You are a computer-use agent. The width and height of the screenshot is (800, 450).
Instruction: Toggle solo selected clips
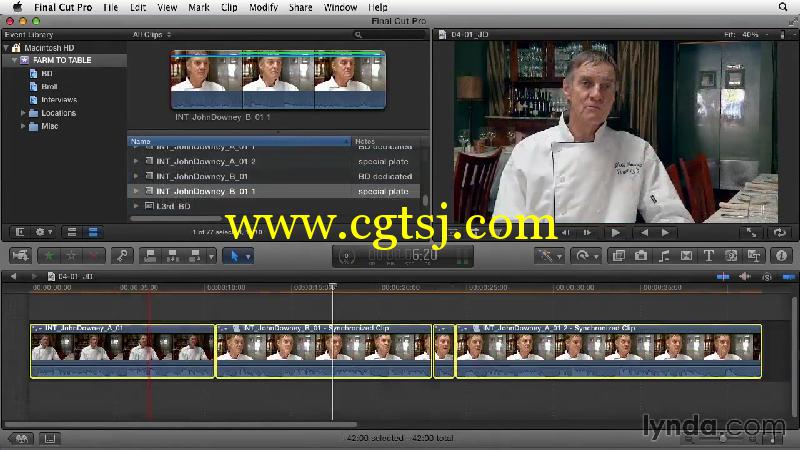click(x=767, y=277)
